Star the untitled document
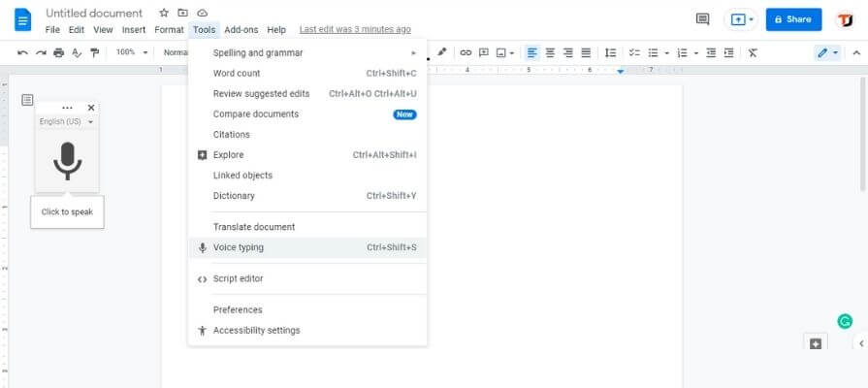 click(163, 14)
